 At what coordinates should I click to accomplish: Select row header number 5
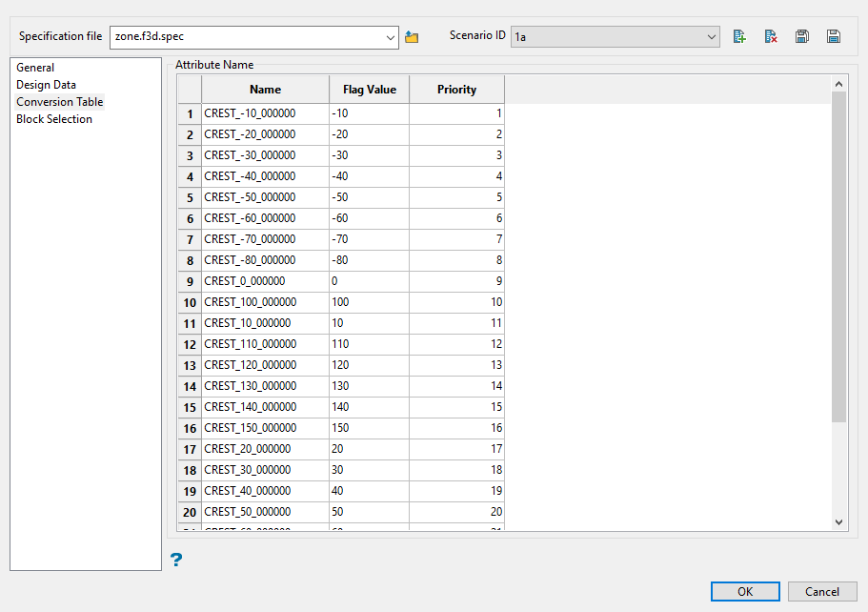pos(190,197)
